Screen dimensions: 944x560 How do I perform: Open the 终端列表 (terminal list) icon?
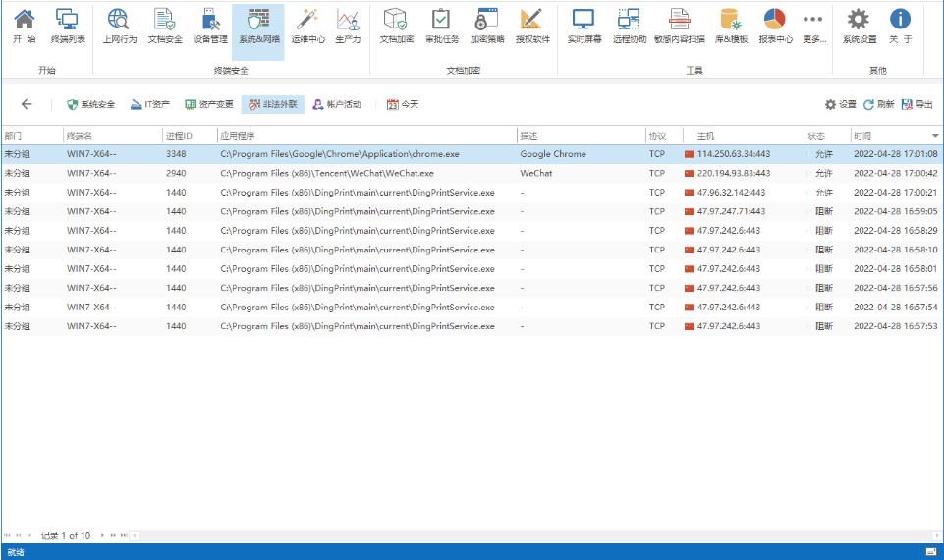[x=68, y=26]
